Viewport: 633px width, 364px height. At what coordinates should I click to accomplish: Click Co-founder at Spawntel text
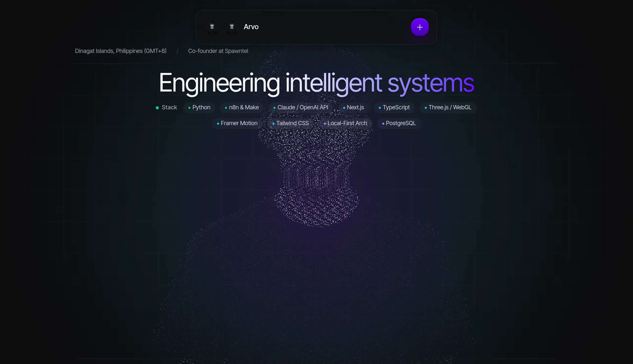[218, 51]
